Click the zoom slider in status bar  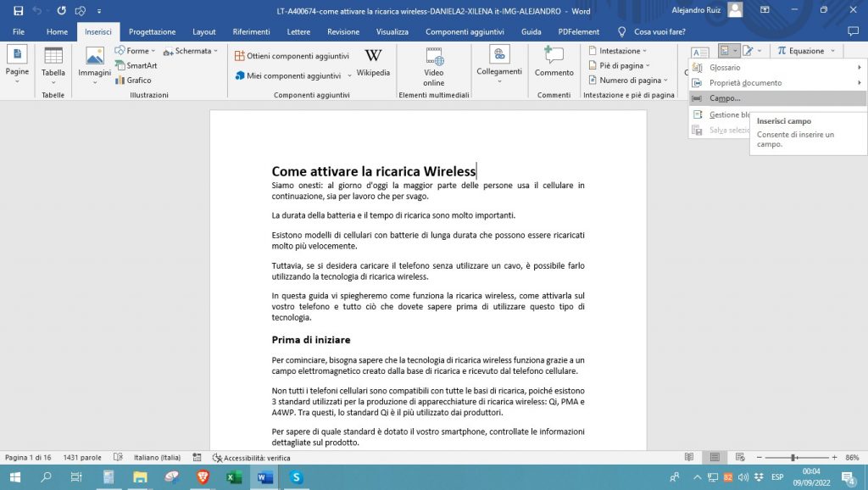tap(793, 458)
